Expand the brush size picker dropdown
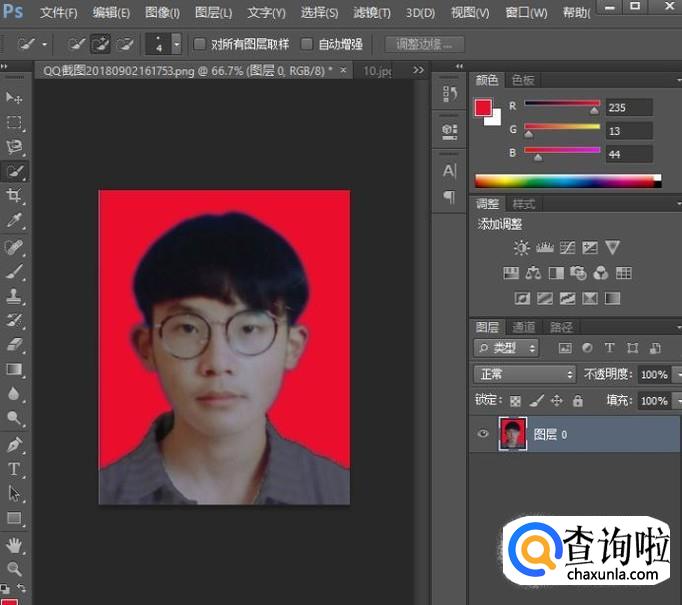This screenshot has height=605, width=682. [177, 44]
